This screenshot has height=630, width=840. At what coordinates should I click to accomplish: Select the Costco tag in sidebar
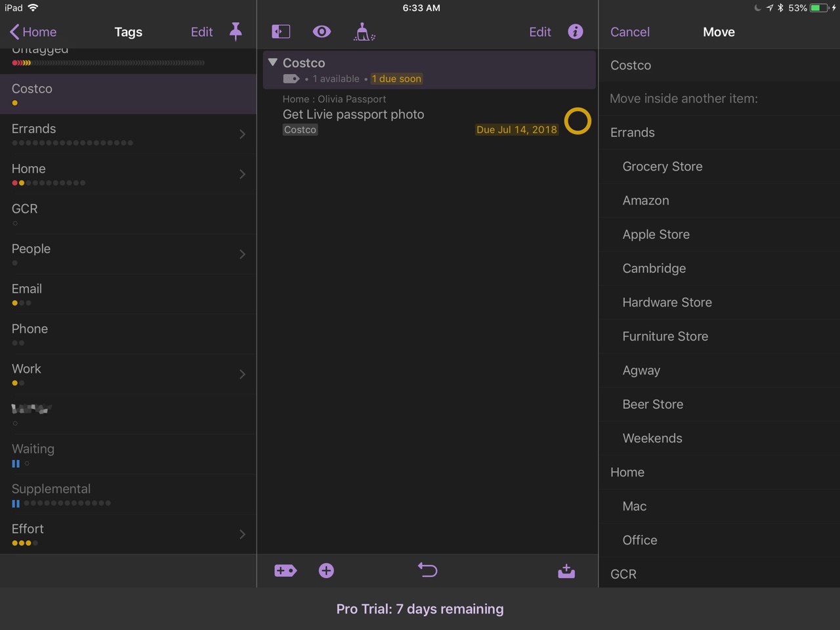click(128, 94)
